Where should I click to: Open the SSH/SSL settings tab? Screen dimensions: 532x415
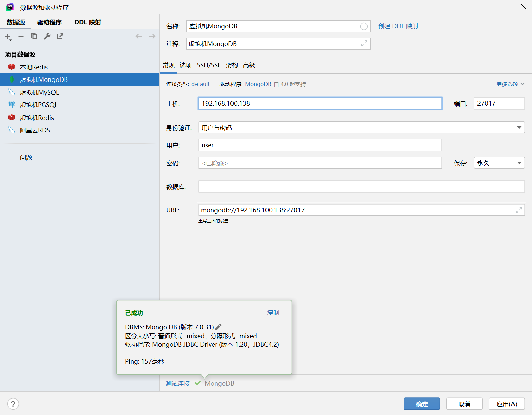click(x=209, y=65)
